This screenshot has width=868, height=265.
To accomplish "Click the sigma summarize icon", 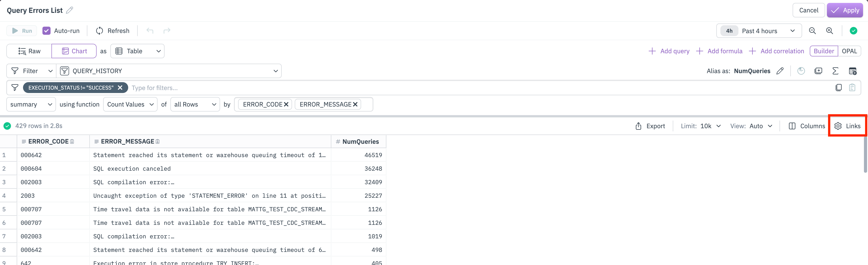I will [x=835, y=71].
